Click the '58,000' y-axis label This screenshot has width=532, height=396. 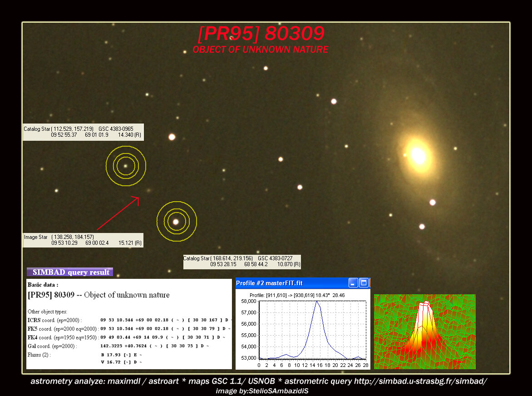tap(248, 302)
